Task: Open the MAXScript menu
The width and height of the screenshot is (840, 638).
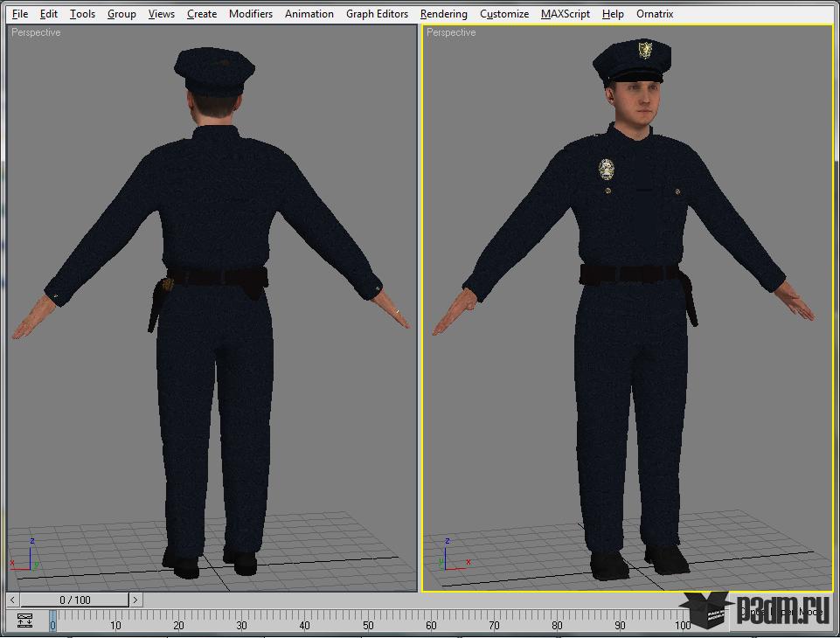Action: click(x=566, y=14)
